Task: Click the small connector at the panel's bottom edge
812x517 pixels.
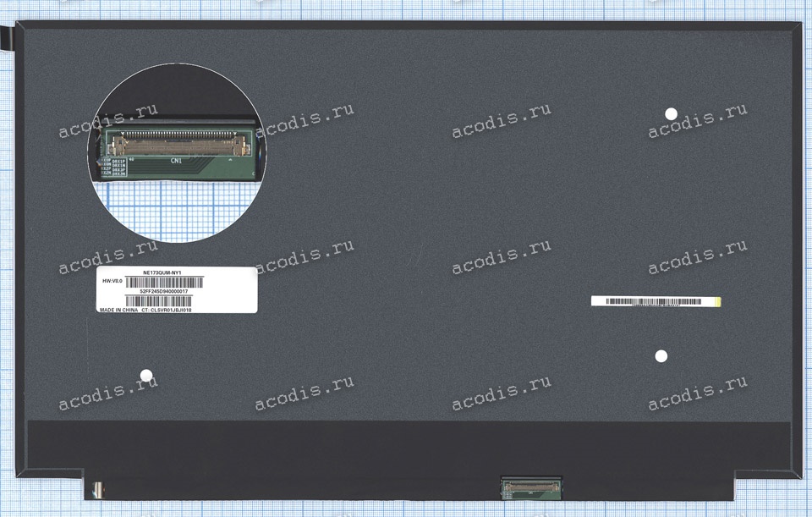Action: [531, 488]
